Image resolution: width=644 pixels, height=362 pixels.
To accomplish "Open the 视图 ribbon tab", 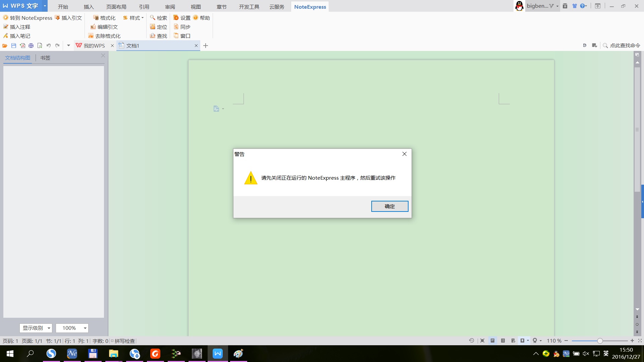I will pos(196,7).
